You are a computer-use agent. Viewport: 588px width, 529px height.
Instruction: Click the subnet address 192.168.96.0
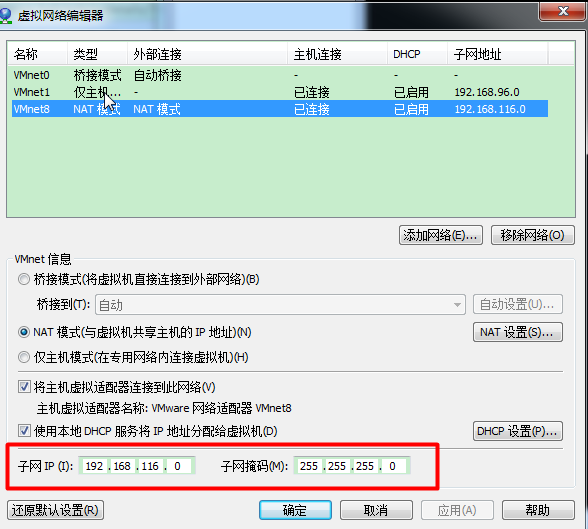487,92
